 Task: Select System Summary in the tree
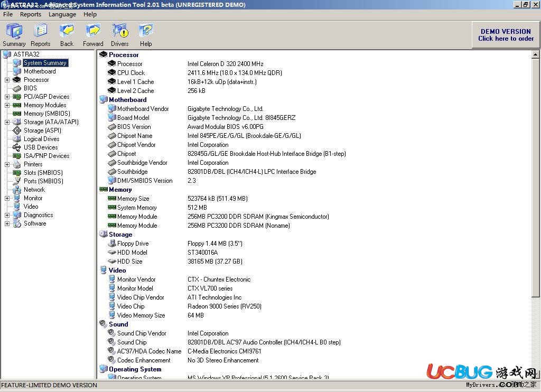[45, 63]
